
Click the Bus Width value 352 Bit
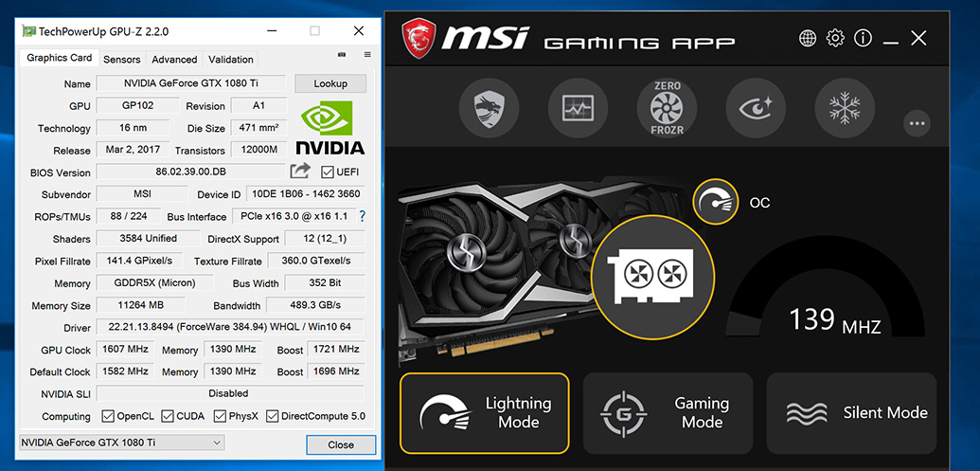(325, 282)
